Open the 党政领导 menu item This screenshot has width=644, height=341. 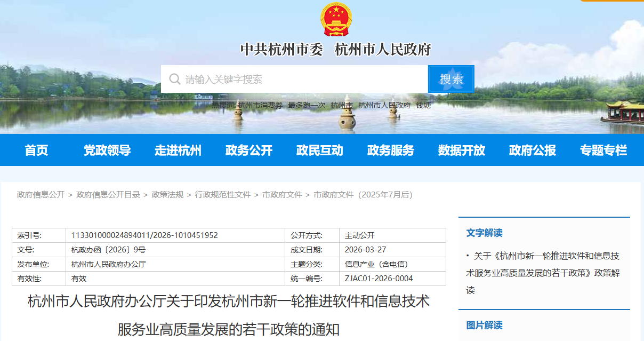pos(107,150)
